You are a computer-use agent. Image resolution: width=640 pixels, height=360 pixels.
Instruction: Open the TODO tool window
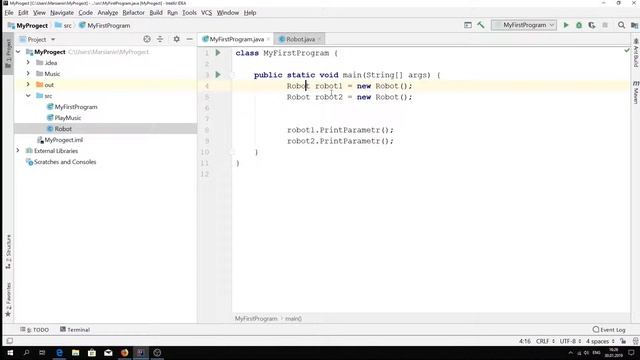click(x=35, y=330)
